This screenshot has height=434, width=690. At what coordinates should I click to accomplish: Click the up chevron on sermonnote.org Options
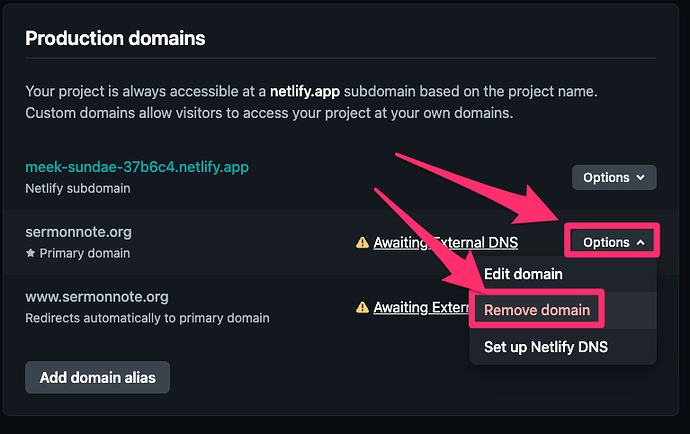(641, 243)
